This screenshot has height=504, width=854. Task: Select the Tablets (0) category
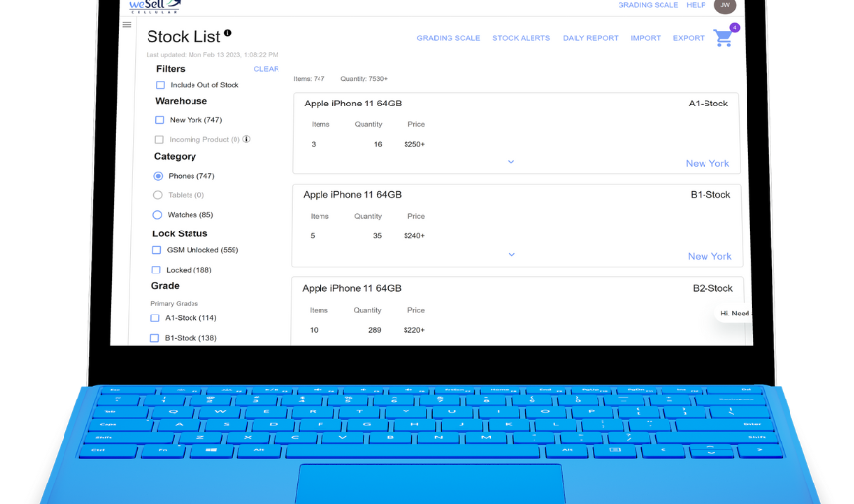158,194
